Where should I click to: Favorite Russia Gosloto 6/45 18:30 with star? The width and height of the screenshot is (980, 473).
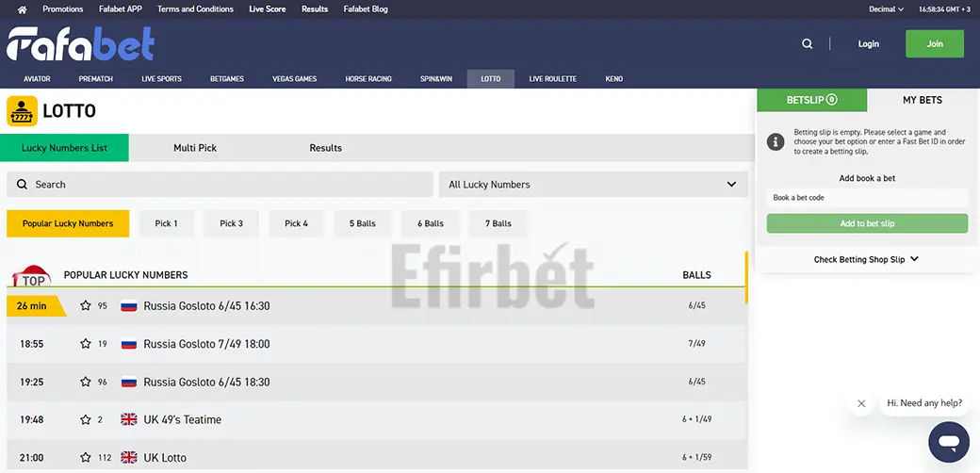[86, 382]
